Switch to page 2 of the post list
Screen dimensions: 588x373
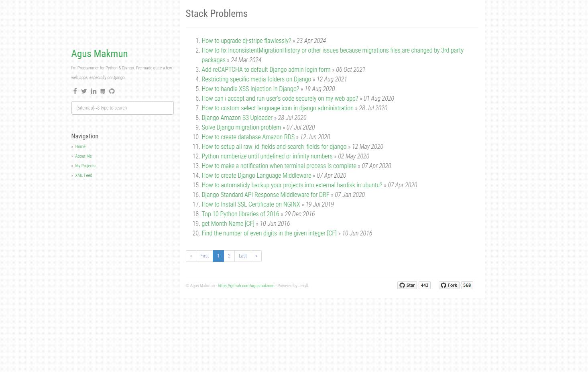[x=229, y=256]
